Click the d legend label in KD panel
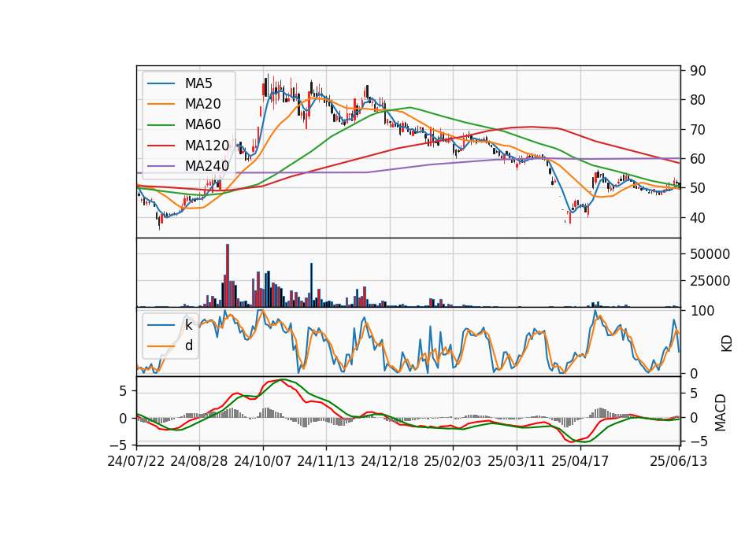 [188, 345]
